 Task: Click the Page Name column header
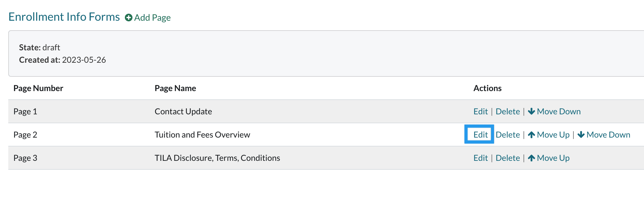[175, 88]
